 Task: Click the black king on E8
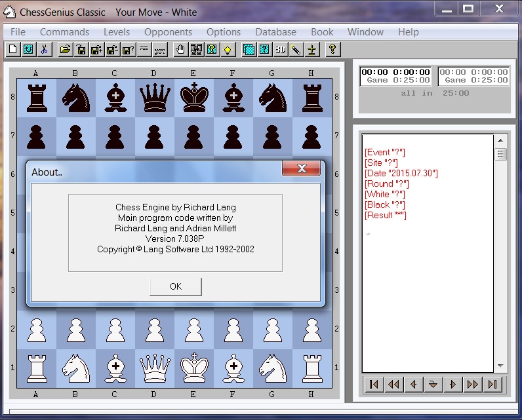point(194,97)
